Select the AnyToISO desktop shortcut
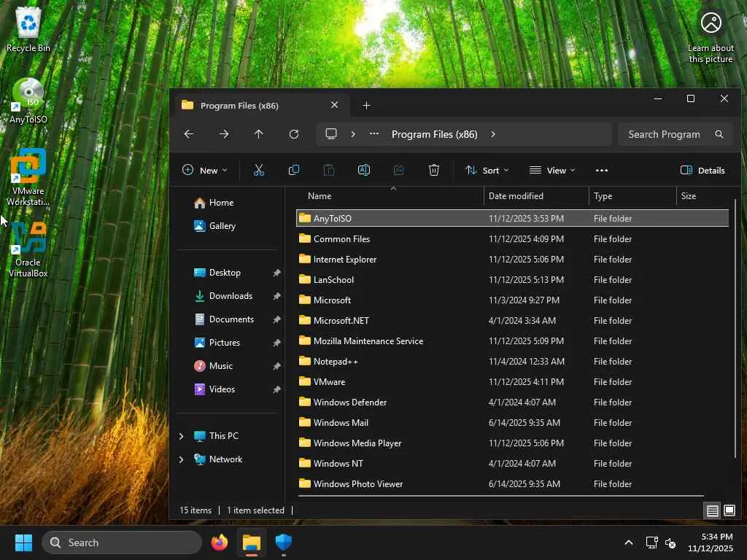Viewport: 747px width, 560px height. (28, 101)
